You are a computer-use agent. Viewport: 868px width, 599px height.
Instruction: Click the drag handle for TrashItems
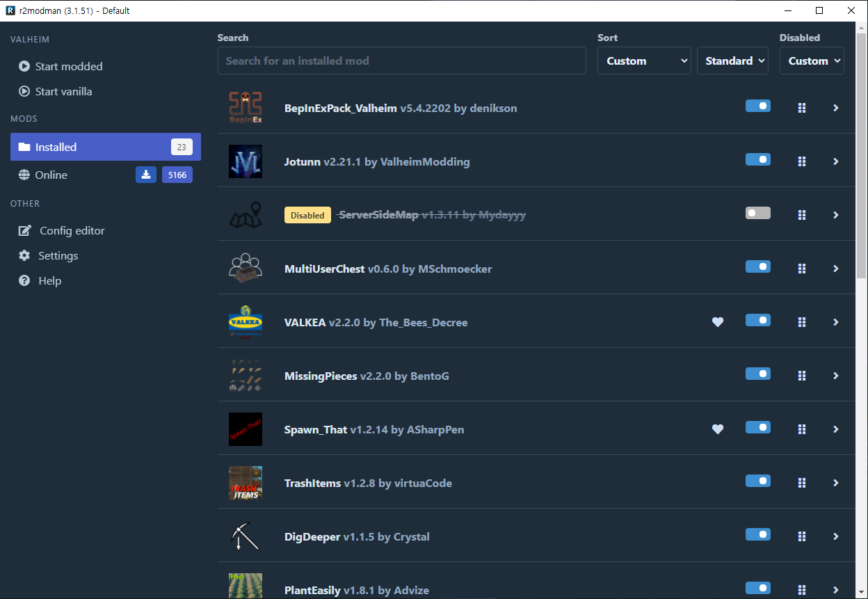pyautogui.click(x=802, y=483)
